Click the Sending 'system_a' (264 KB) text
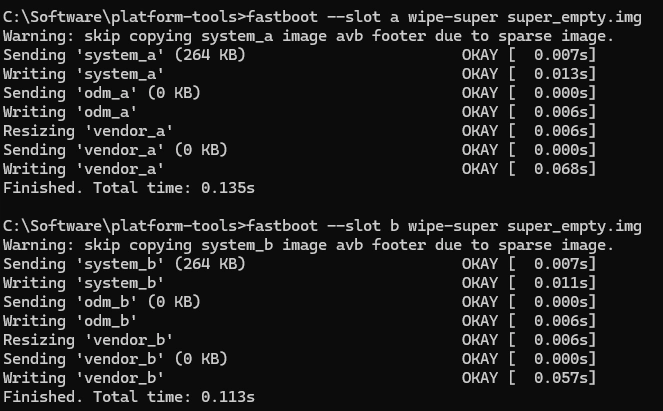663x411 pixels. pyautogui.click(x=124, y=55)
